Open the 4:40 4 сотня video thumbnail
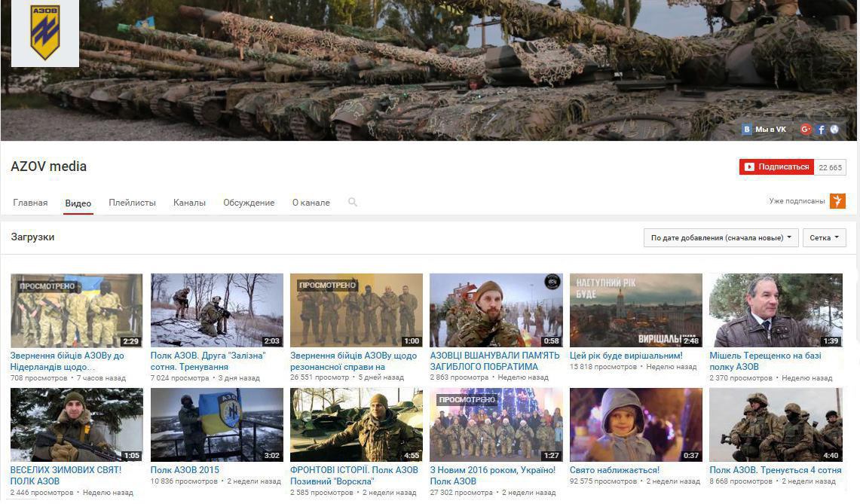This screenshot has width=860, height=504. point(776,425)
